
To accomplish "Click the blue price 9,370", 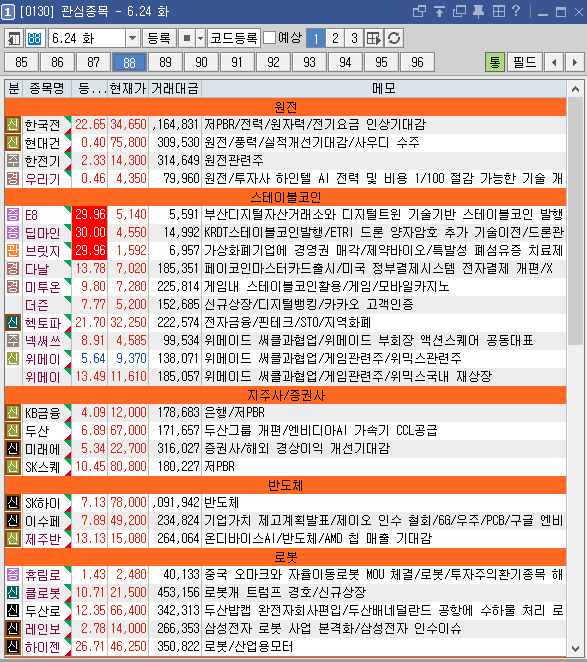I will [131, 359].
